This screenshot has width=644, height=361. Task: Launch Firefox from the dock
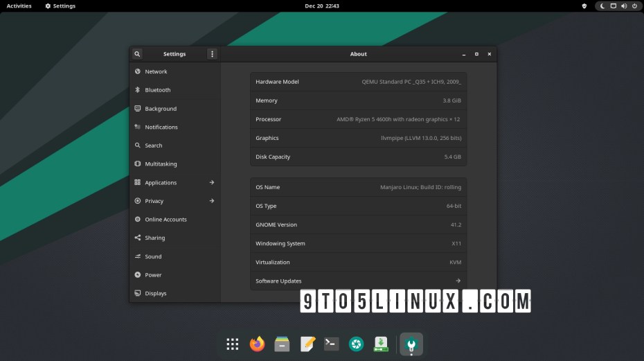click(257, 344)
